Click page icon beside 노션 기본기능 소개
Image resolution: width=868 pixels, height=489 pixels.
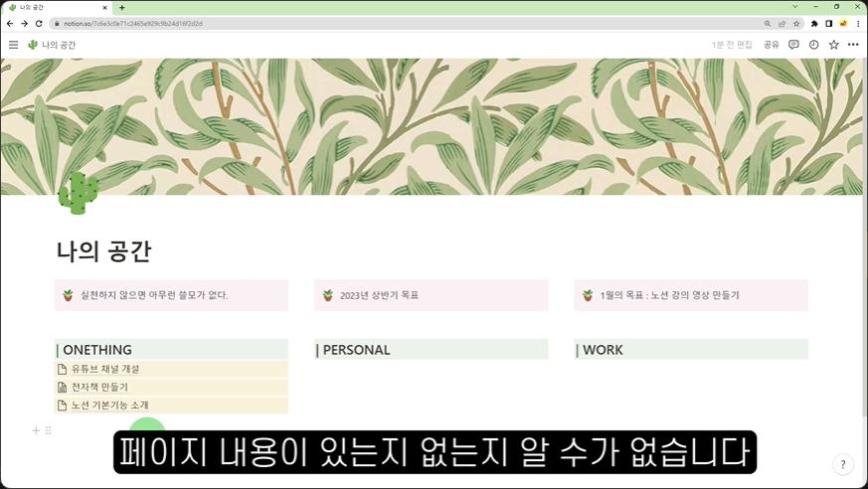pyautogui.click(x=62, y=405)
